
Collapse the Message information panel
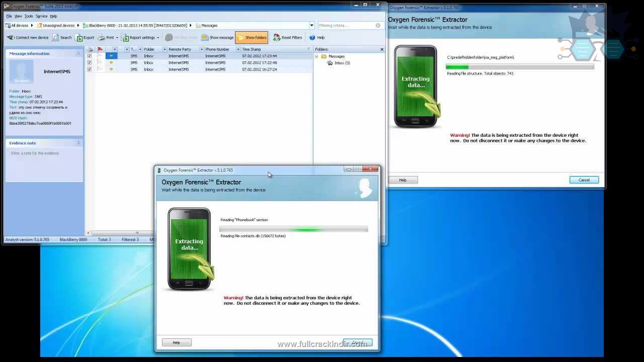78,53
